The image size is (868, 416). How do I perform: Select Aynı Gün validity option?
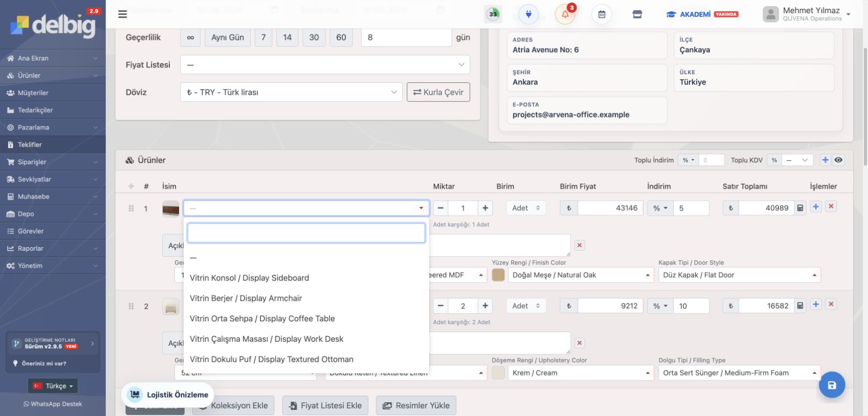click(228, 37)
